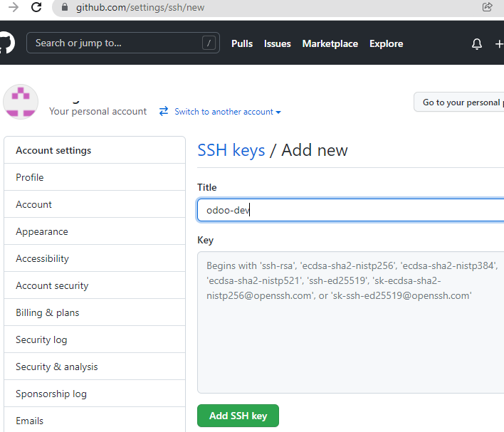504x432 pixels.
Task: Click the GitHub Octocat logo
Action: pyautogui.click(x=7, y=43)
